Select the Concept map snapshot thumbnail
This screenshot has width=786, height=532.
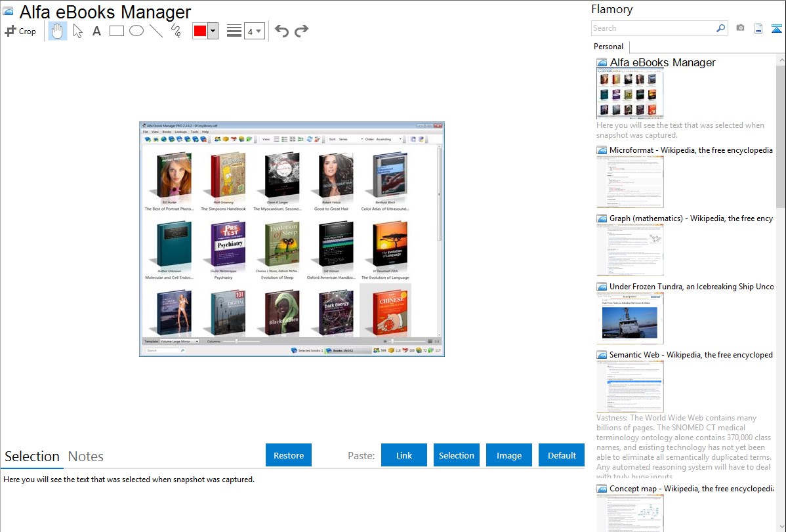point(630,514)
